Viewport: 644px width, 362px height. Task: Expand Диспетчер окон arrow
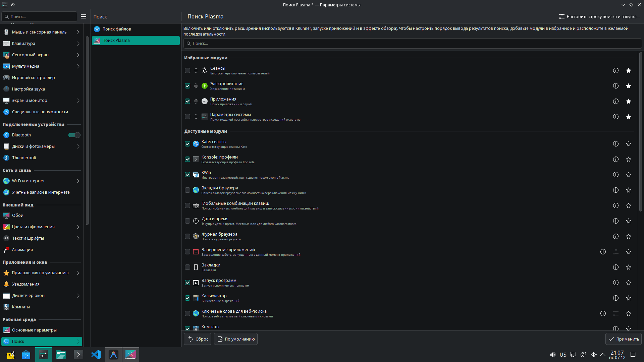(78, 296)
